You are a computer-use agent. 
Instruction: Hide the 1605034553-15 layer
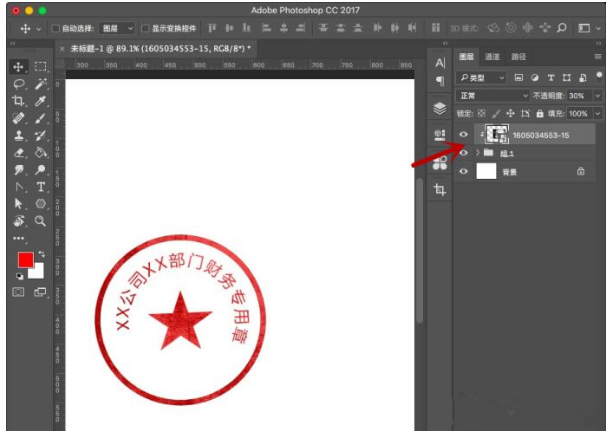[x=463, y=135]
